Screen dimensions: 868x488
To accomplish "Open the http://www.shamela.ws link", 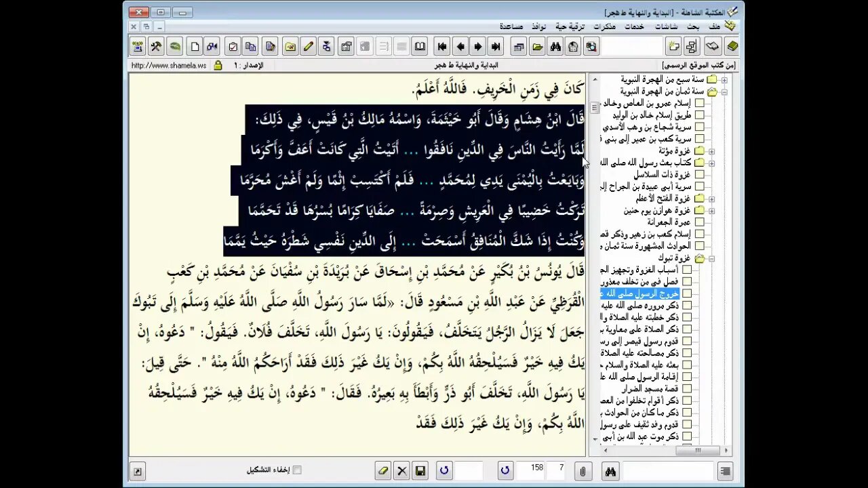I will 169,66.
